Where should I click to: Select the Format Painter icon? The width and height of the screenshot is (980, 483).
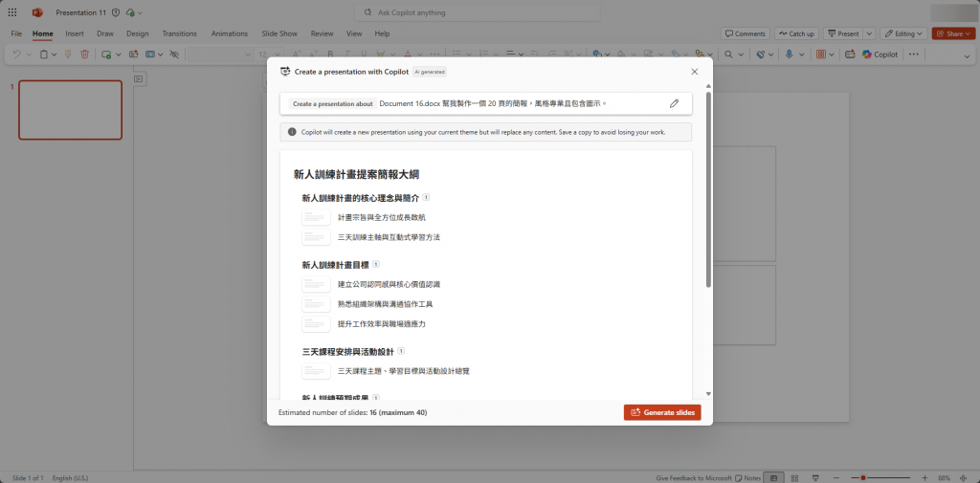(69, 55)
